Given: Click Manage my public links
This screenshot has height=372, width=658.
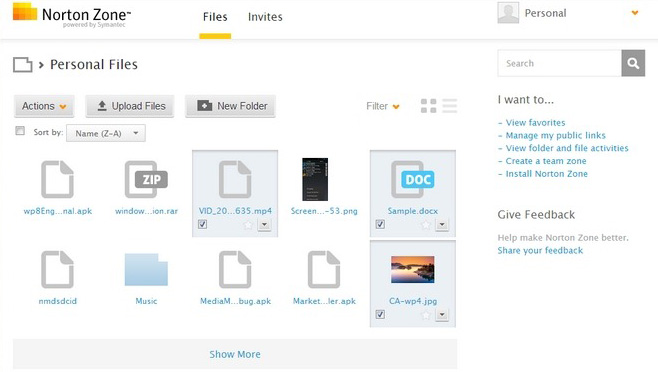Looking at the screenshot, I should [x=555, y=135].
